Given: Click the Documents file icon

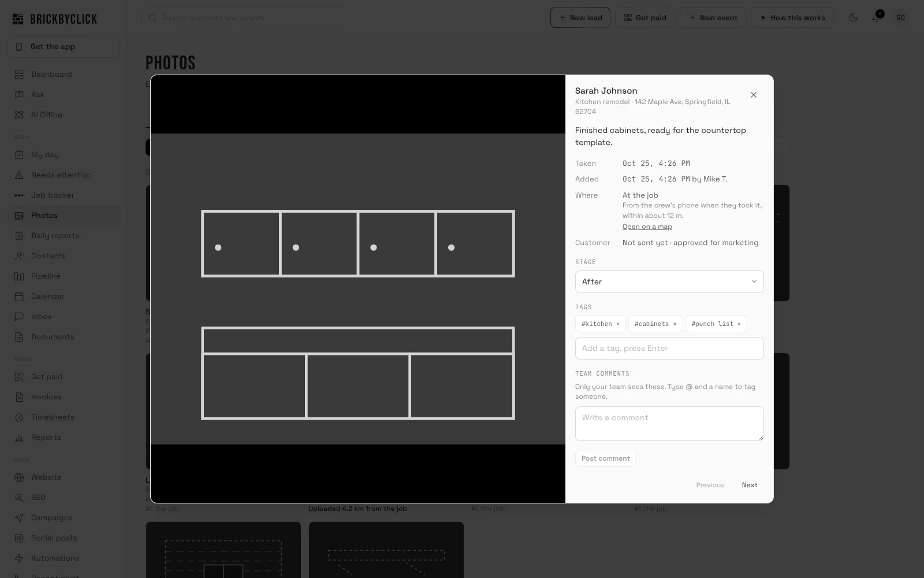Looking at the screenshot, I should pos(19,337).
